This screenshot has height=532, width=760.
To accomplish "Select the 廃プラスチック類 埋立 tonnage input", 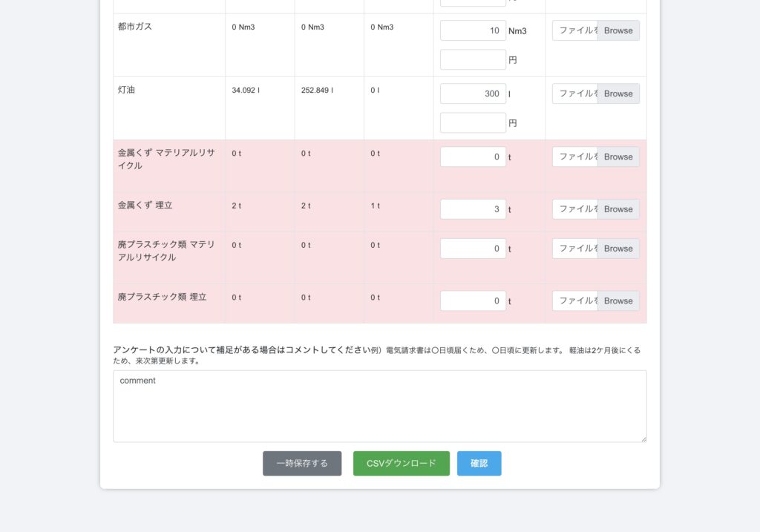I will (473, 301).
